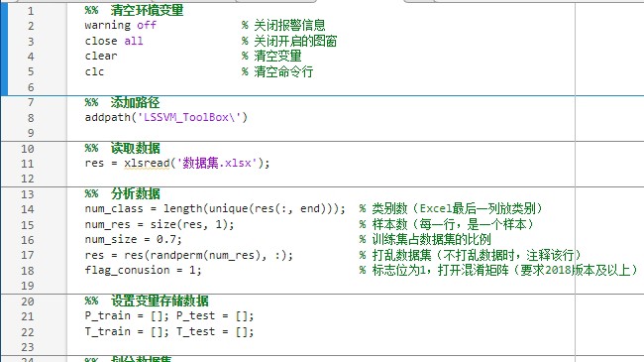Click the comment starting '% 打乱数据集'
The height and width of the screenshot is (362, 644).
point(470,255)
